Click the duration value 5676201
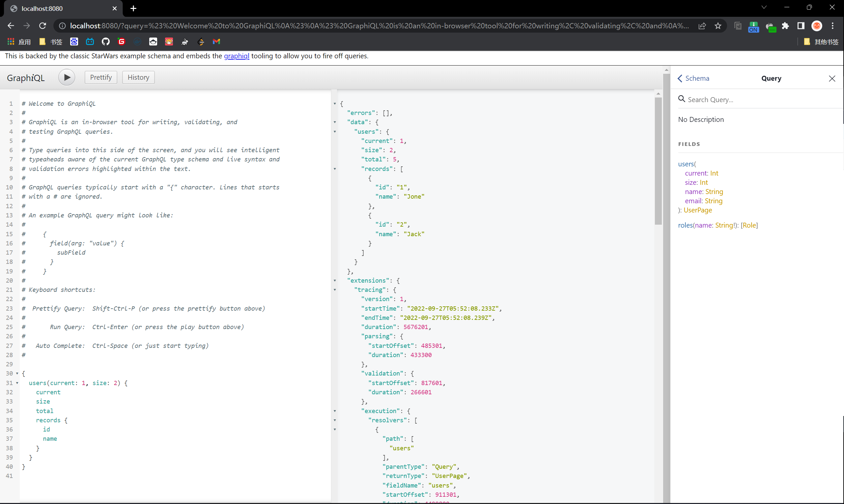The image size is (844, 504). click(415, 327)
